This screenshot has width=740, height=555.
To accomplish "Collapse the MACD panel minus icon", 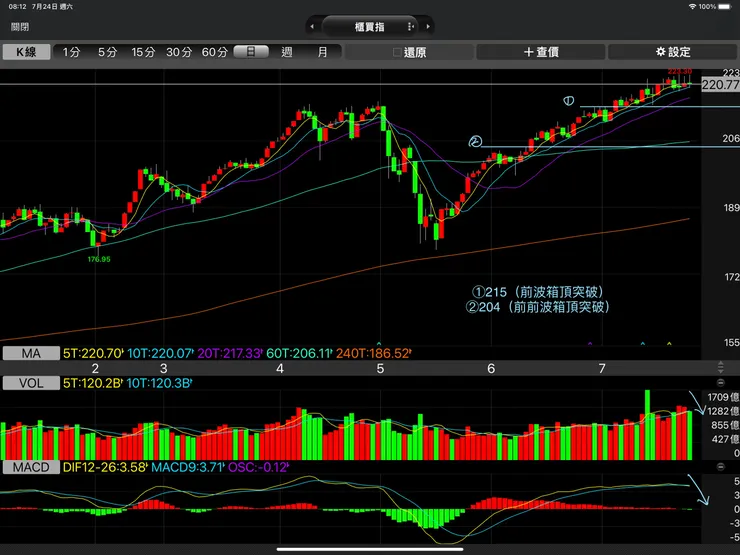I will pos(720,467).
